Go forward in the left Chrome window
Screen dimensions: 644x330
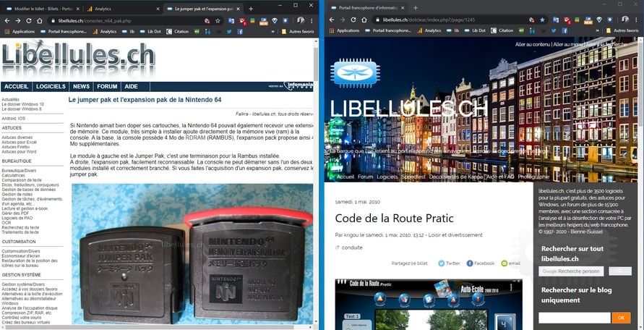(17, 20)
